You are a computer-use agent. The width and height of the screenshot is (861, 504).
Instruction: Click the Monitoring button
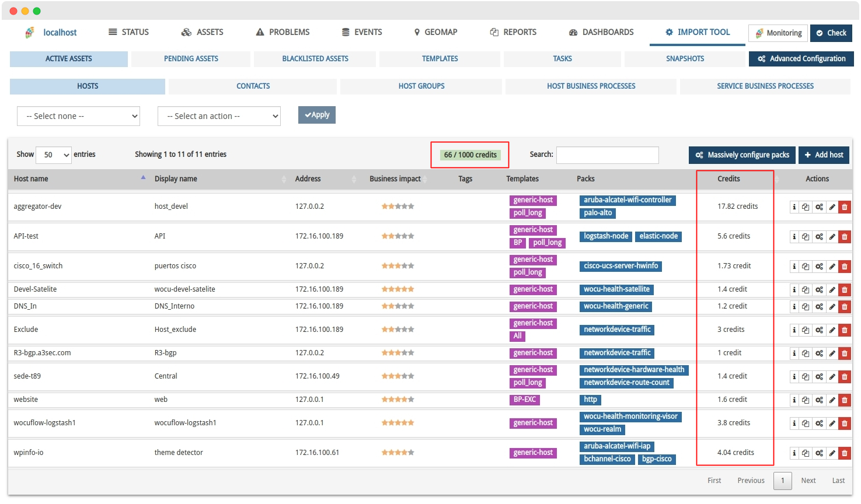779,33
